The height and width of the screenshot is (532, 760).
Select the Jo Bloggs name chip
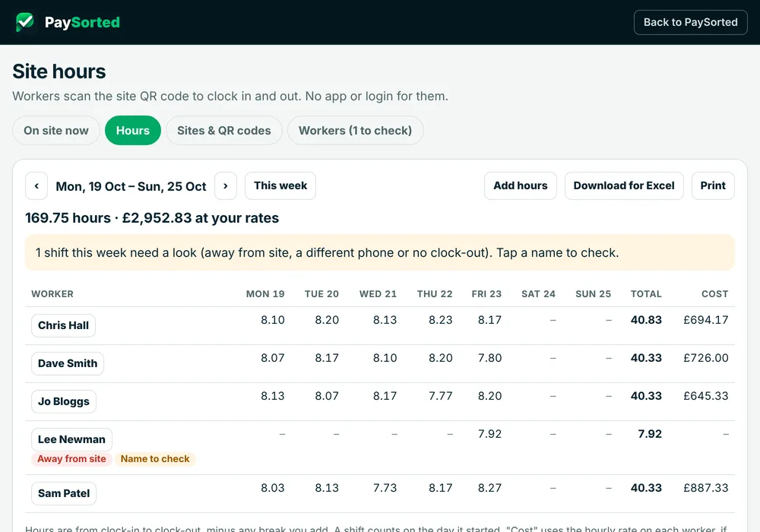coord(64,402)
